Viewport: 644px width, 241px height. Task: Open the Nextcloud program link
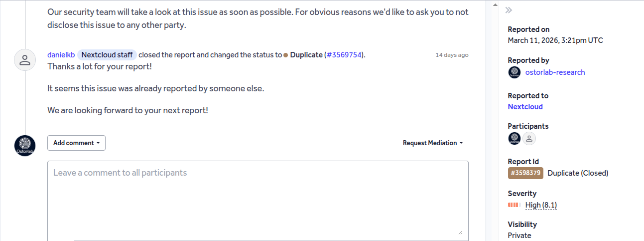(x=525, y=107)
